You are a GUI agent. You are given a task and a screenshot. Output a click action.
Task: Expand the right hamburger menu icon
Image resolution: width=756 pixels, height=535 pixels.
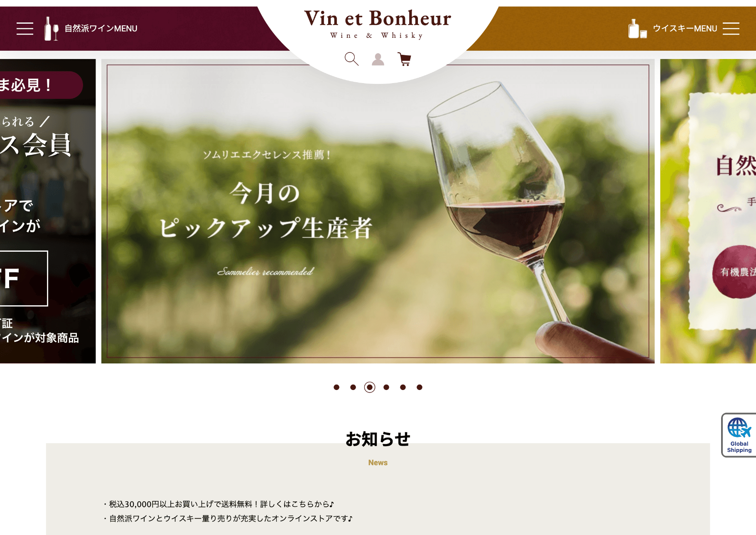pyautogui.click(x=731, y=29)
